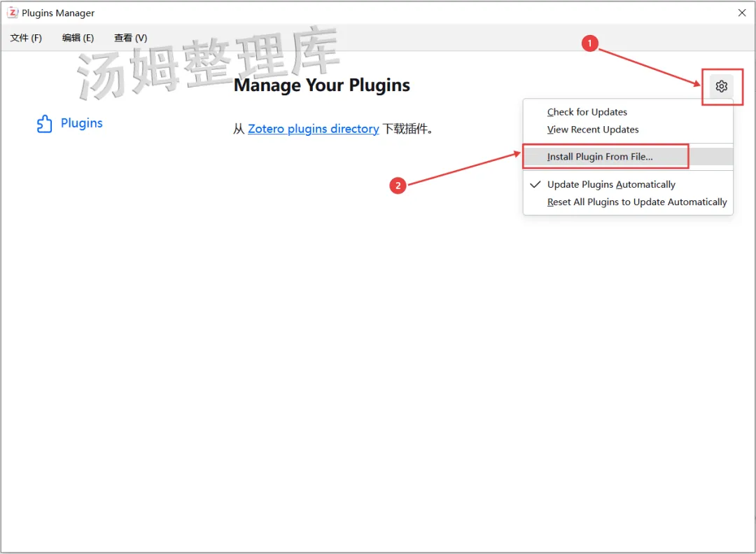Select the Plugins sidebar category
The height and width of the screenshot is (554, 756).
(x=69, y=123)
